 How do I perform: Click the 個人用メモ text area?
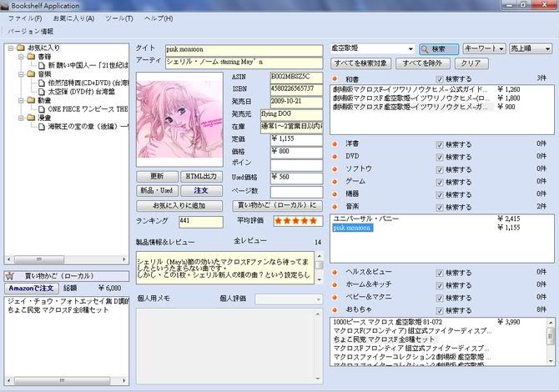tap(229, 346)
